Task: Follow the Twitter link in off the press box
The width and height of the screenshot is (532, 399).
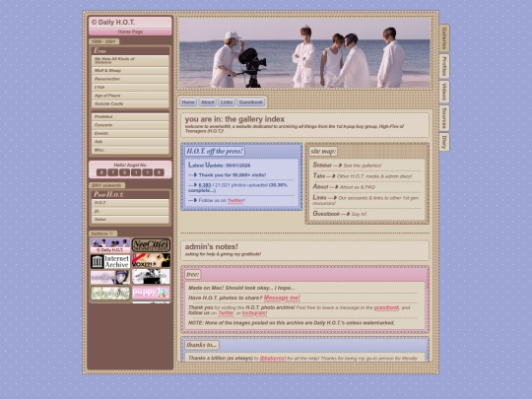Action: click(235, 200)
